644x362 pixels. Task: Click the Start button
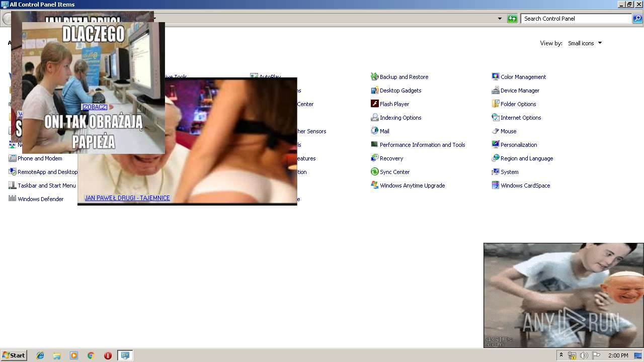(14, 355)
